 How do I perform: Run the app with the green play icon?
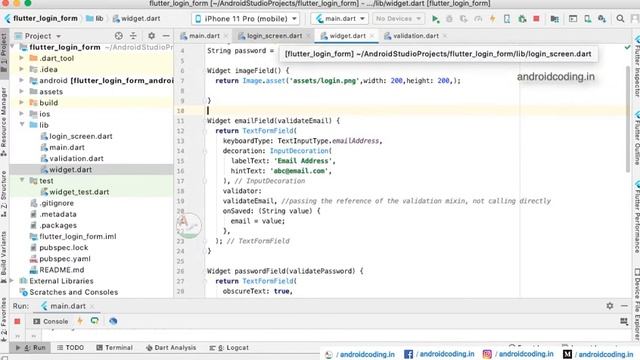tap(435, 19)
